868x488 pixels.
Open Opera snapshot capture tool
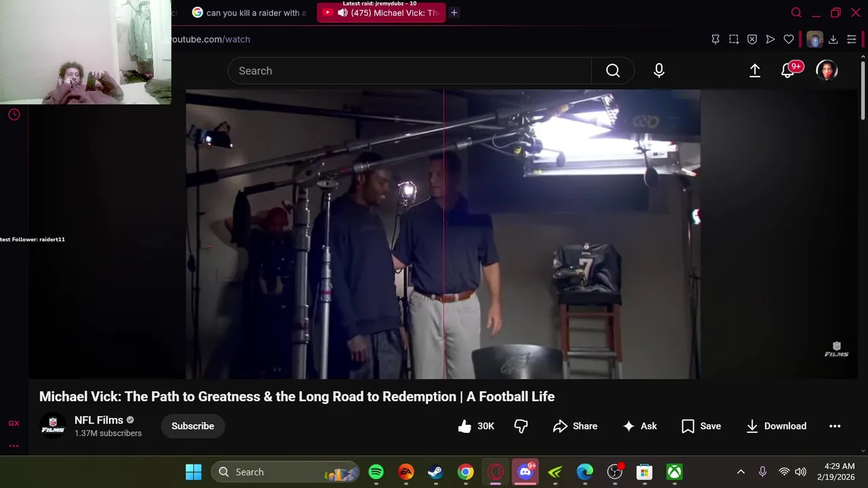[734, 39]
